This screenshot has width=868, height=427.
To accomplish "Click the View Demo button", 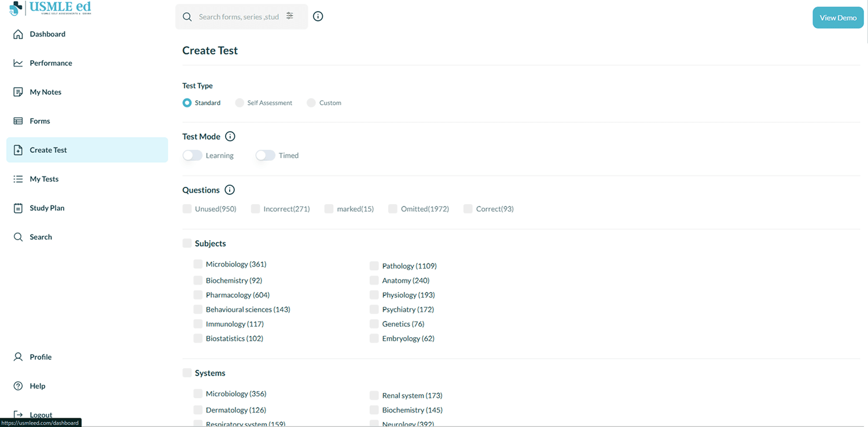I will (838, 17).
